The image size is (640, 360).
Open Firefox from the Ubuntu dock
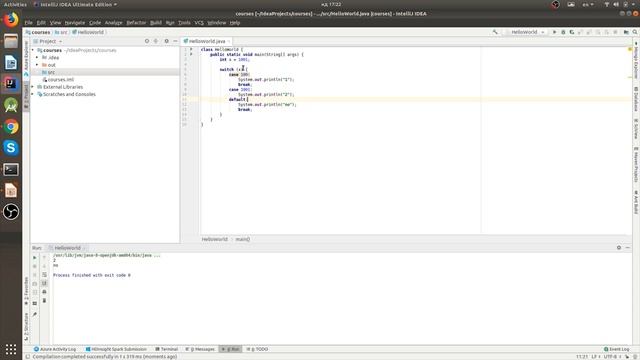point(11,20)
